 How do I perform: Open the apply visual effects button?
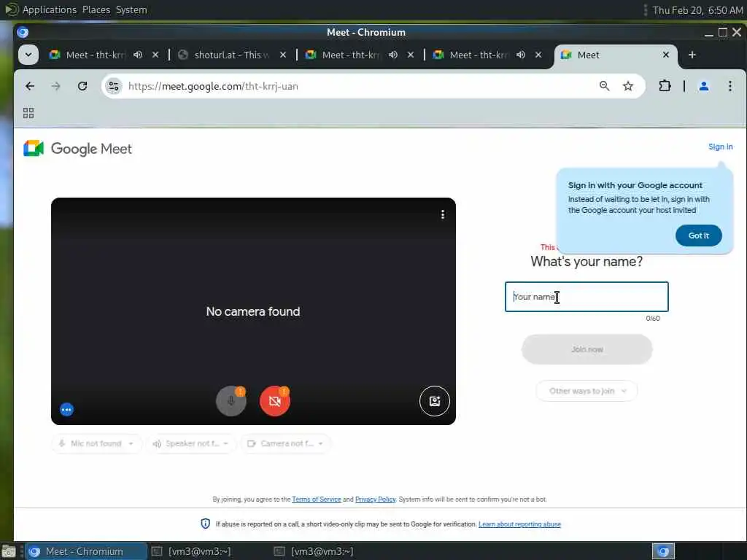(435, 401)
